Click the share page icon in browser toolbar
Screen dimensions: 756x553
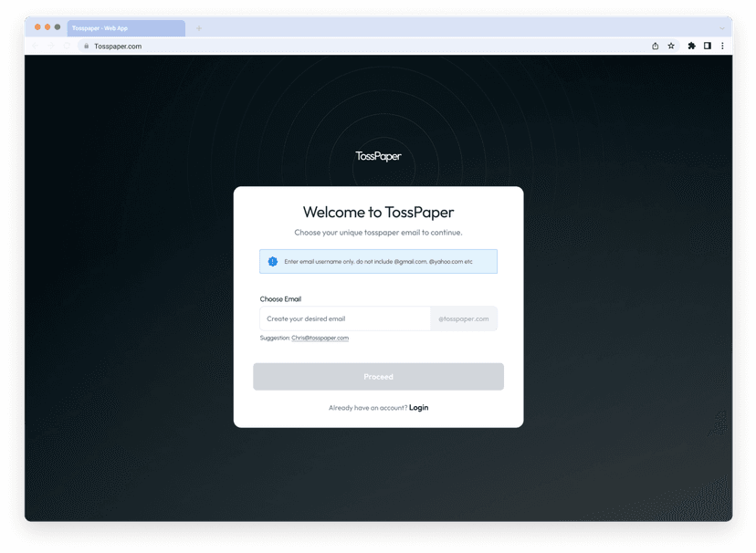pos(655,46)
